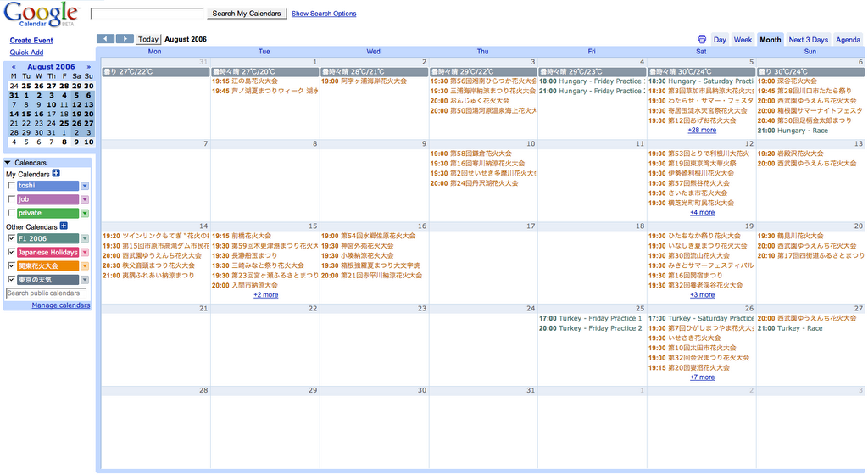The height and width of the screenshot is (475, 868).
Task: Open weather banner 曇り 27°C/22°C on Monday
Action: [156, 72]
